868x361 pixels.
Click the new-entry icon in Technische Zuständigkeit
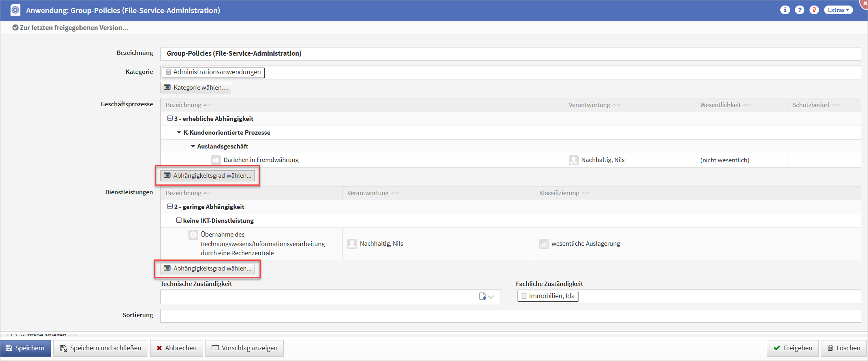pos(482,297)
